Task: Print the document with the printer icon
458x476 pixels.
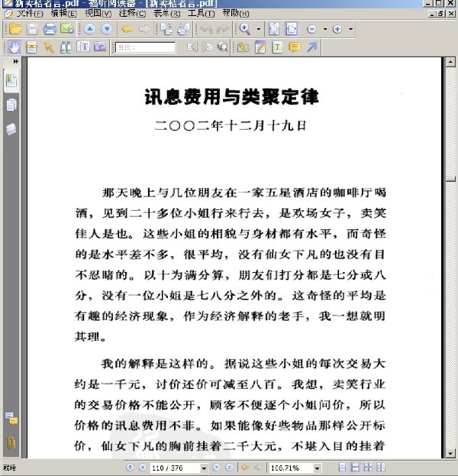Action: (50, 29)
